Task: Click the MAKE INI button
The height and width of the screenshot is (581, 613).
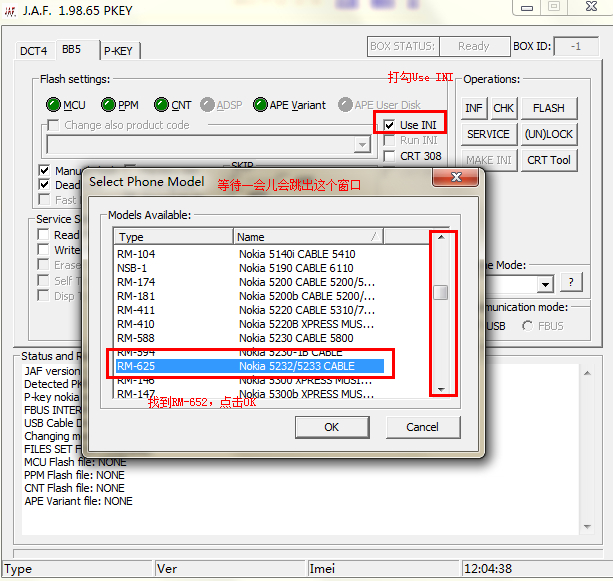Action: click(489, 160)
